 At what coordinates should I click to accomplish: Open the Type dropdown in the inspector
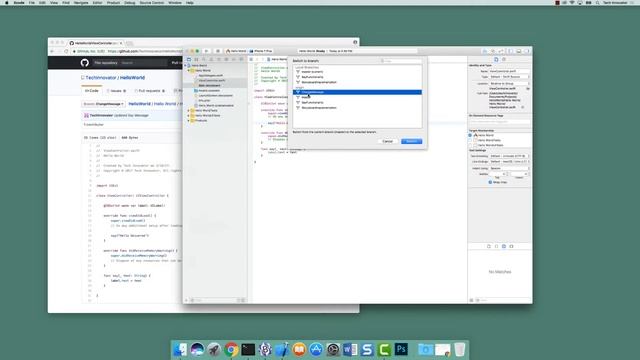pyautogui.click(x=509, y=77)
